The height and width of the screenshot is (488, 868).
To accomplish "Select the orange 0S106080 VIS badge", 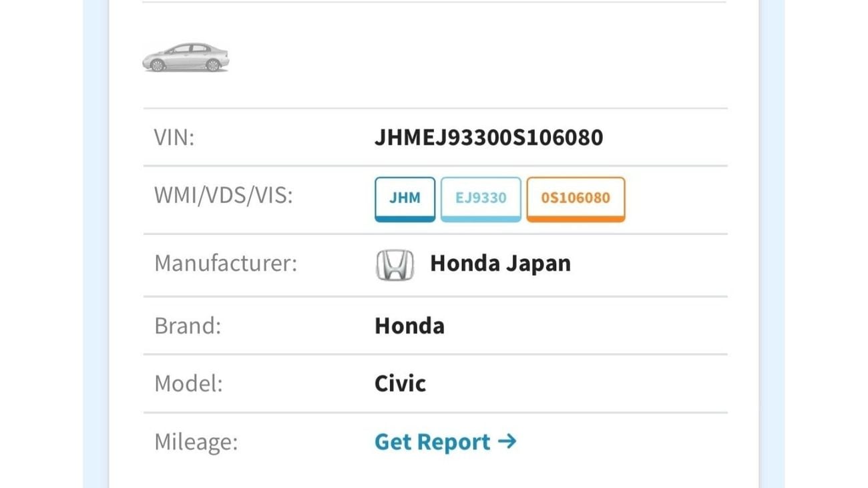I will tap(576, 198).
